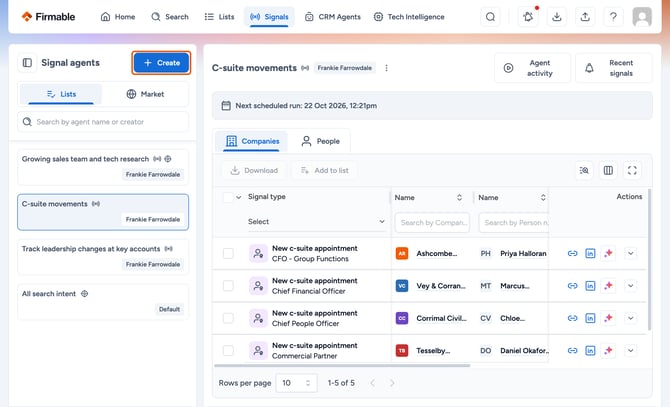
Task: Focus the Search by Company field
Action: tap(432, 223)
